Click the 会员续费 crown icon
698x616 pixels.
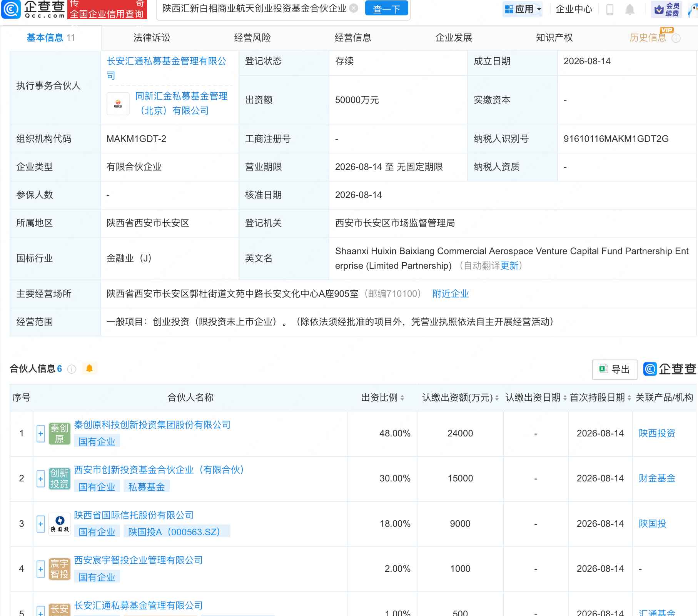coord(666,9)
